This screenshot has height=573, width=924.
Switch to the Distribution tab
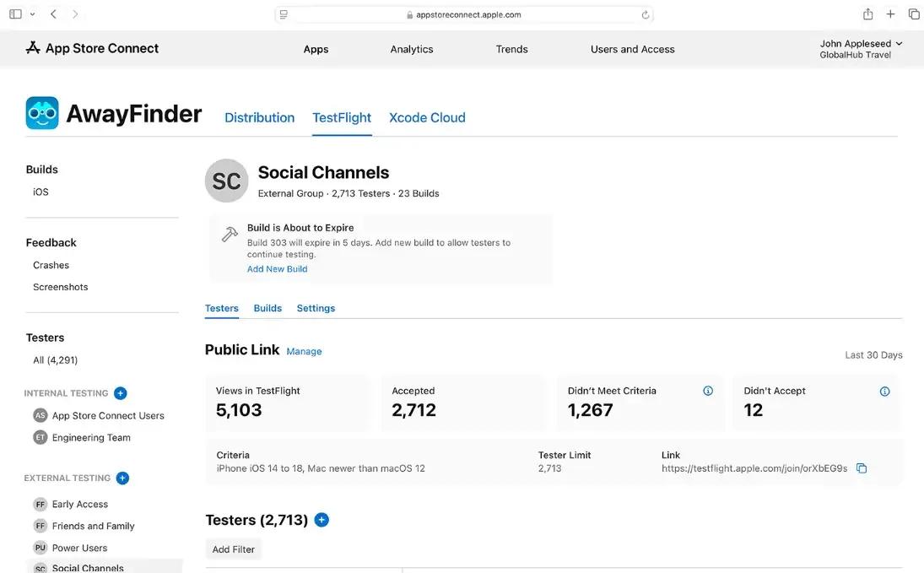click(x=259, y=118)
